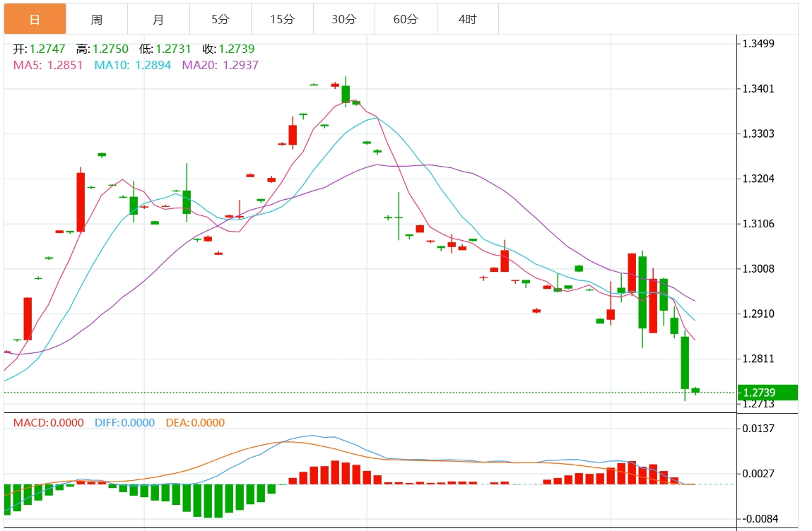Open the 5分 chart tab

coord(220,19)
